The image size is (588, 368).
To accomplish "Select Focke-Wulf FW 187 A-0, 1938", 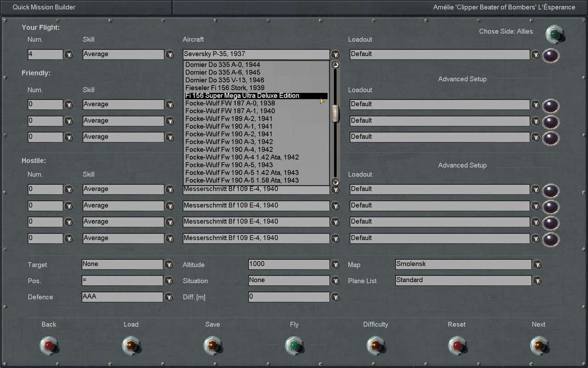I will pyautogui.click(x=256, y=103).
